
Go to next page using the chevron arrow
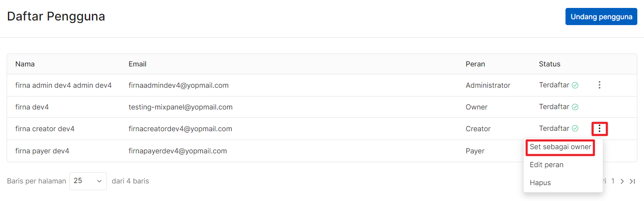pyautogui.click(x=622, y=181)
